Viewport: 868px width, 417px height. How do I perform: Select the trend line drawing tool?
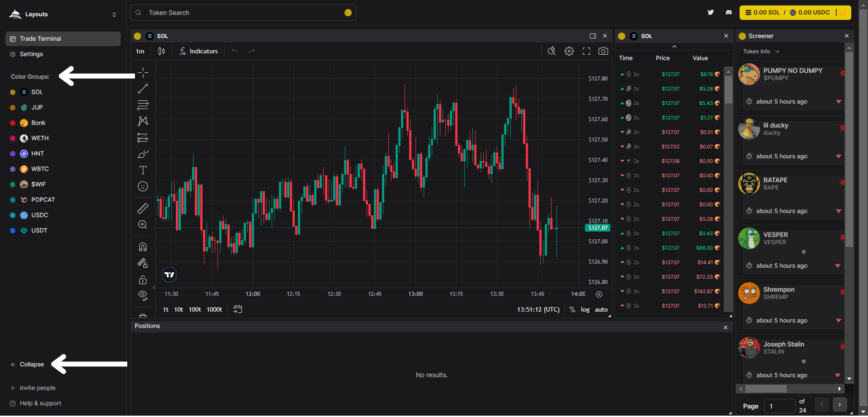143,89
